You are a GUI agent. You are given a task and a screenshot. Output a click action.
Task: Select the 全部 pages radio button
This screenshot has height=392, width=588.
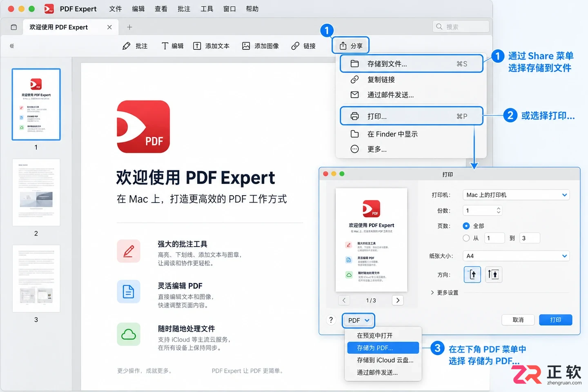coord(466,226)
